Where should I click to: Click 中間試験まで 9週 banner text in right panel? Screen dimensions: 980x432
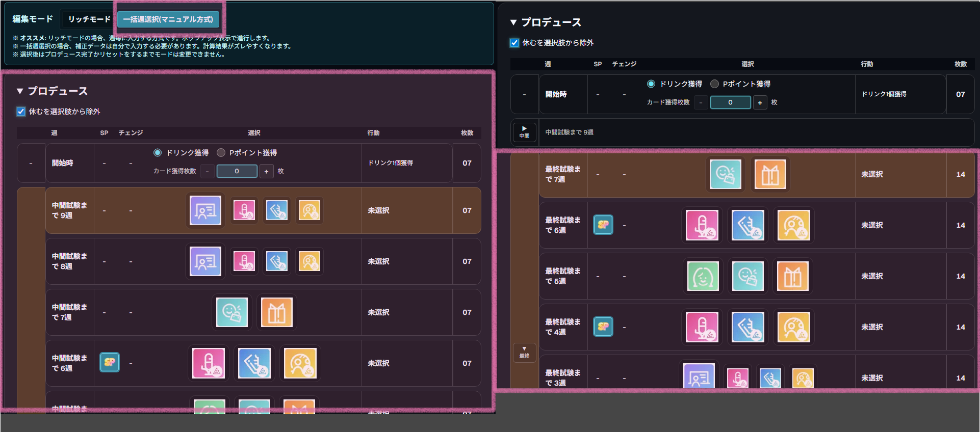[x=569, y=132]
